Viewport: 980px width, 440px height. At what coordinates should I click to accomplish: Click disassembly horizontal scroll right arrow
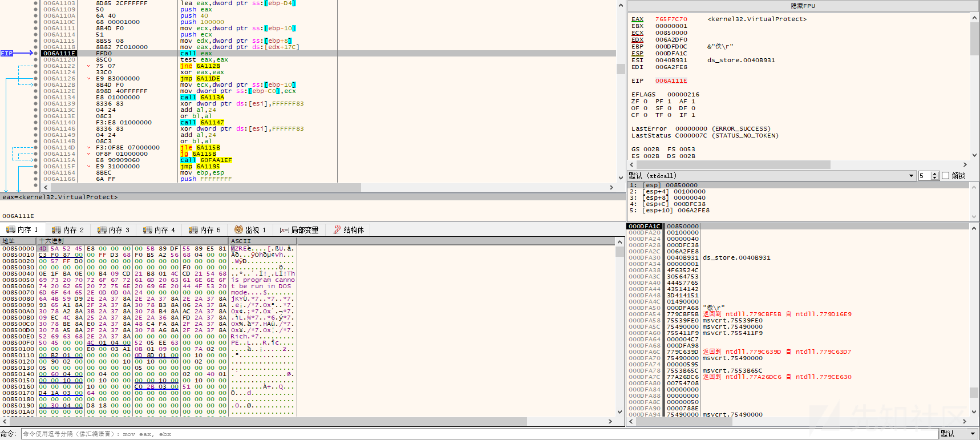pyautogui.click(x=611, y=187)
